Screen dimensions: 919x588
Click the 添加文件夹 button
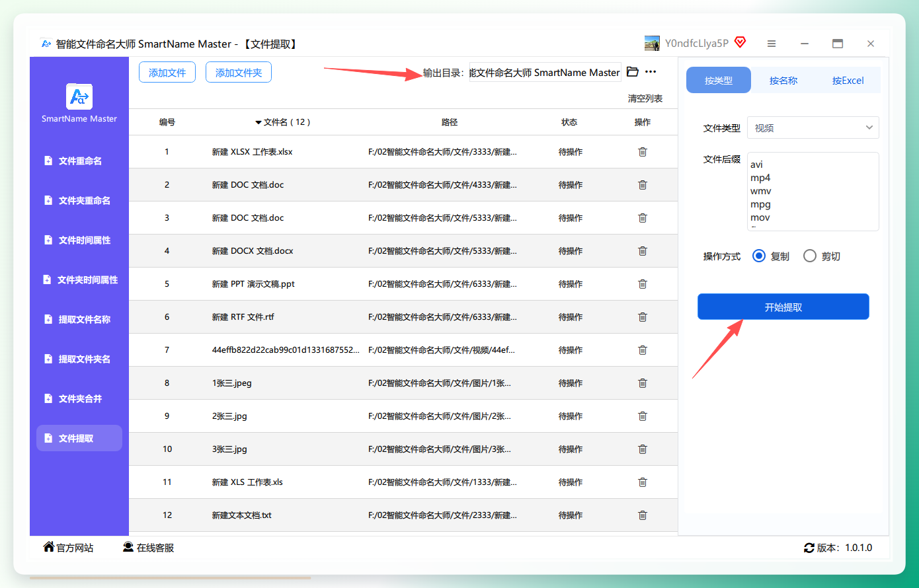239,72
